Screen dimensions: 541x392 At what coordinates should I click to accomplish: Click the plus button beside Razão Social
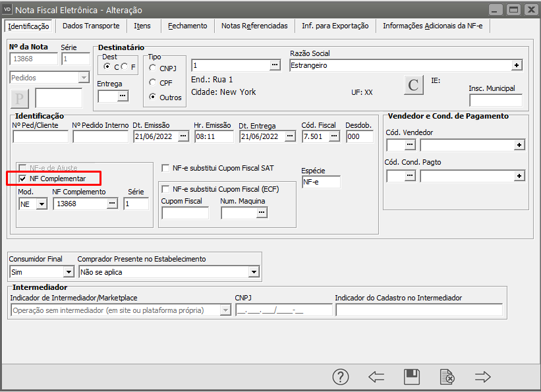point(517,65)
